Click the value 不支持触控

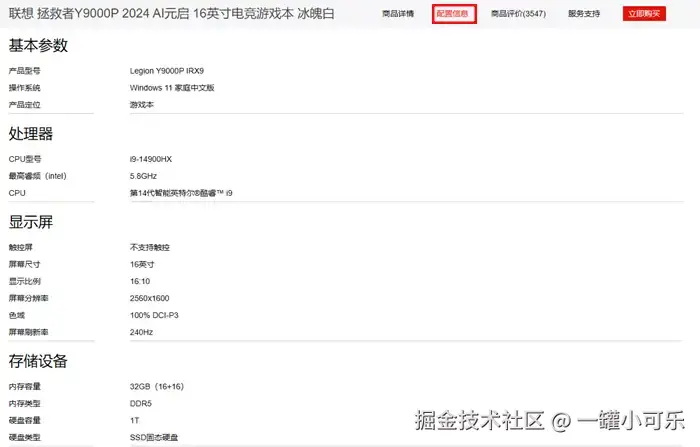point(150,247)
